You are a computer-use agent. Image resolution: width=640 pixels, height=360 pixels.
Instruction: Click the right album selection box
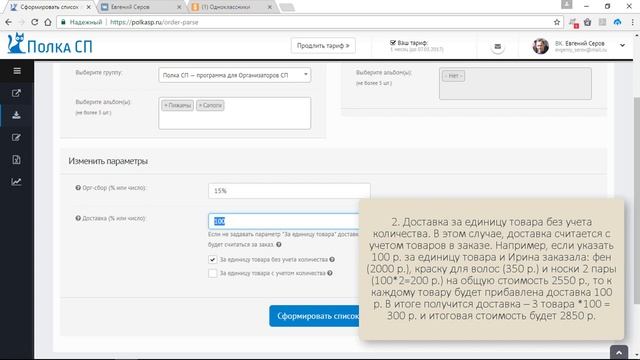pyautogui.click(x=515, y=84)
